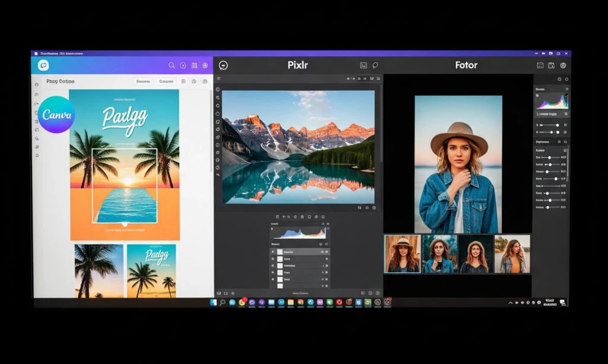Open the Canva search icon in purple header
The image size is (608, 364).
point(172,65)
